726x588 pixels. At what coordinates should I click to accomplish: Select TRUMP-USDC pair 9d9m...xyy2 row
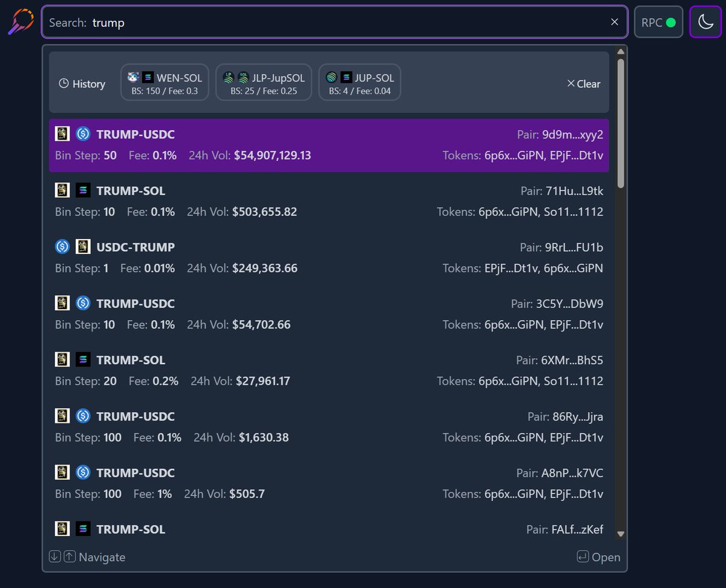pos(329,145)
